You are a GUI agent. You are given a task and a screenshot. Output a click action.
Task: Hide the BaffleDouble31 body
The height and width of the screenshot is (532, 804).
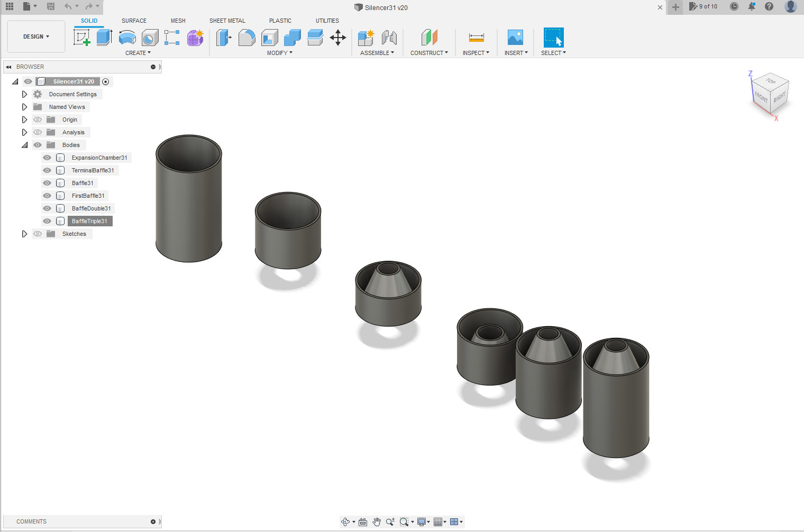[47, 208]
